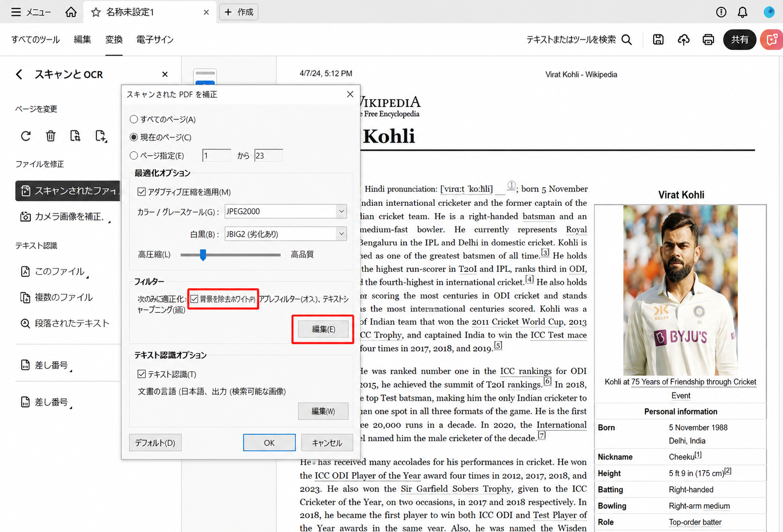Open the ICC Test mace link
This screenshot has height=532, width=783.
559,335
